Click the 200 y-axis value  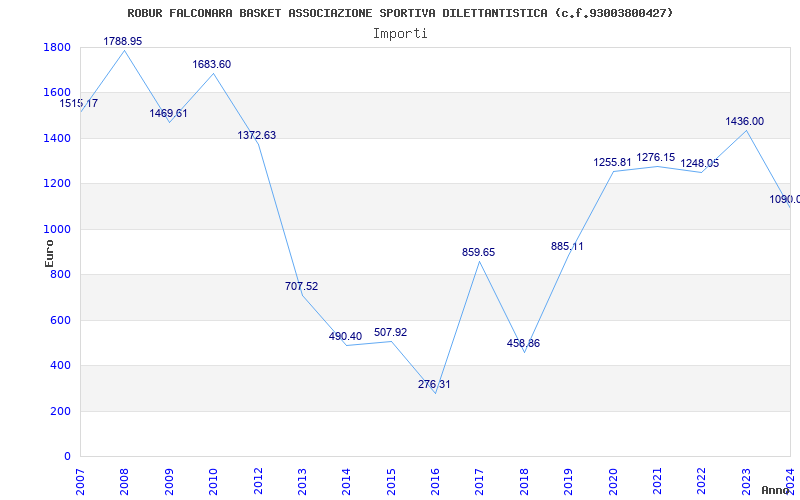tap(60, 411)
